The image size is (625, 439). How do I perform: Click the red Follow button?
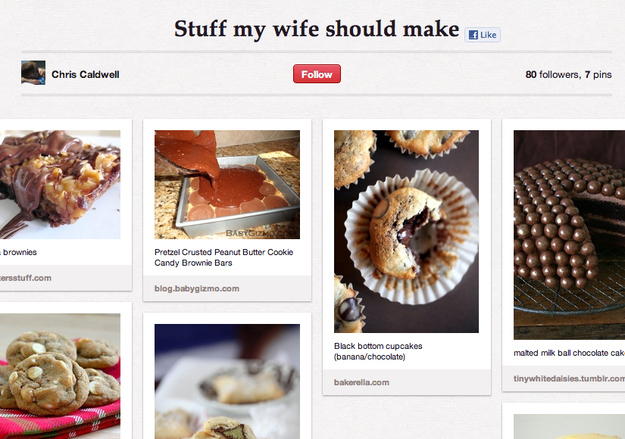point(317,74)
